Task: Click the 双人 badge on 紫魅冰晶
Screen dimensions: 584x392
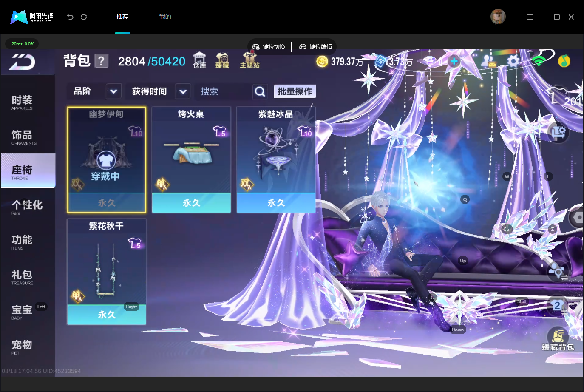Action: click(247, 184)
